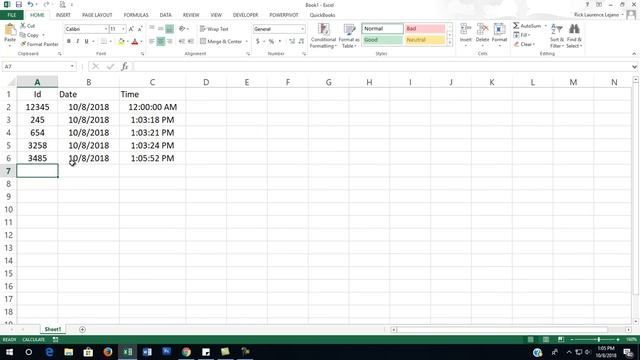This screenshot has width=640, height=360.
Task: Click the Copy icon in Clipboard group
Action: pos(23,35)
